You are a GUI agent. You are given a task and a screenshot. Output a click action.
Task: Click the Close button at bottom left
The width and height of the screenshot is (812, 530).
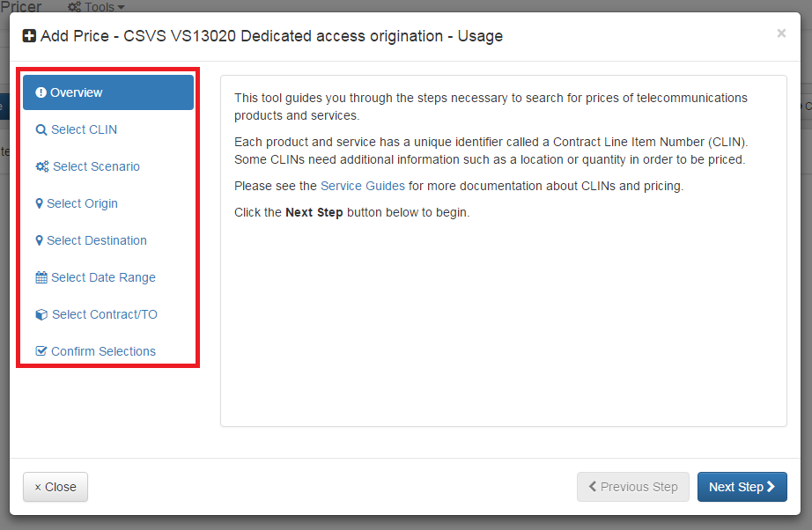55,487
